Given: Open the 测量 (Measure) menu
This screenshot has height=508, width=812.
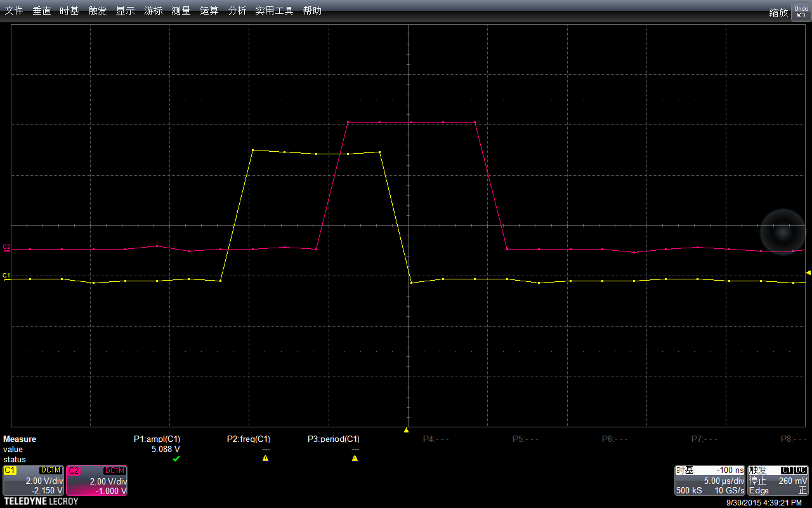Looking at the screenshot, I should tap(181, 11).
